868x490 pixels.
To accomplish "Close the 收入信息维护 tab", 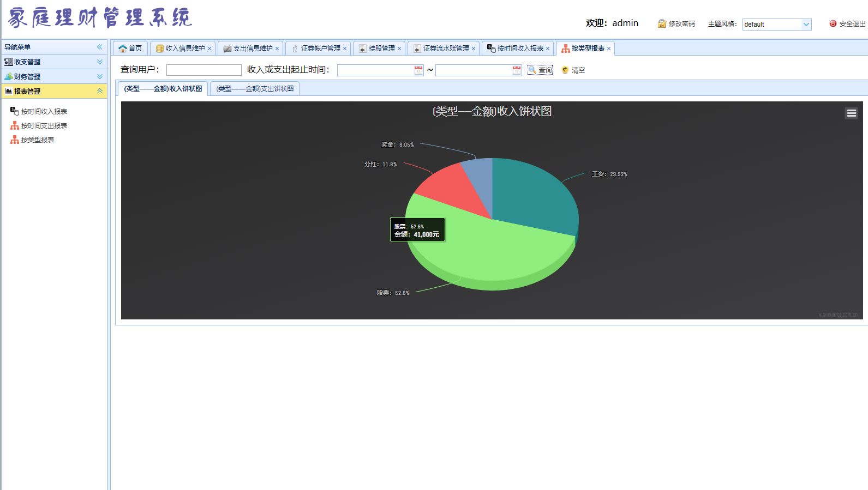I will point(209,49).
